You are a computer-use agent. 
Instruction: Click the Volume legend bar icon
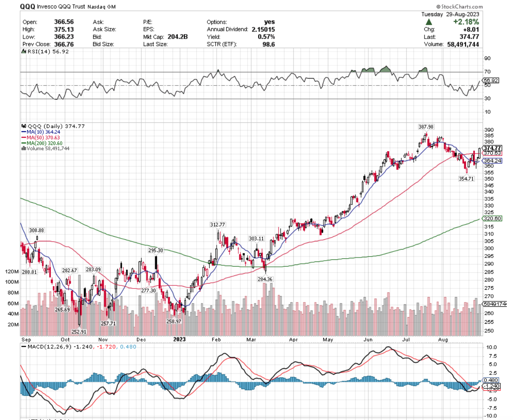coord(24,149)
